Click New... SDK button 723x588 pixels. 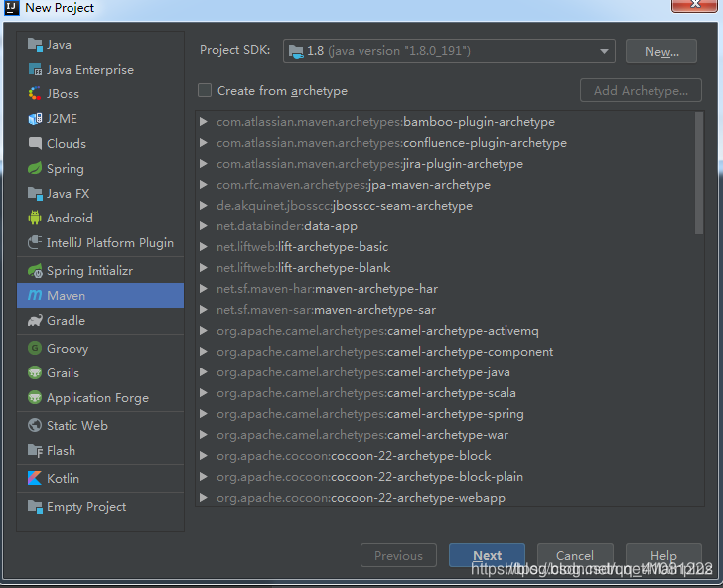[x=661, y=51]
